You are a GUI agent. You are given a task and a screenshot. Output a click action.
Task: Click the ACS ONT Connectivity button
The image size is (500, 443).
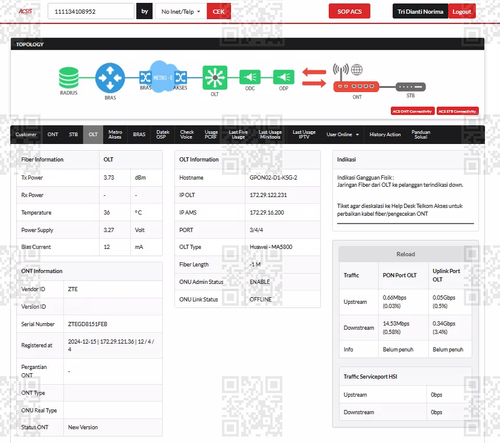pyautogui.click(x=412, y=111)
